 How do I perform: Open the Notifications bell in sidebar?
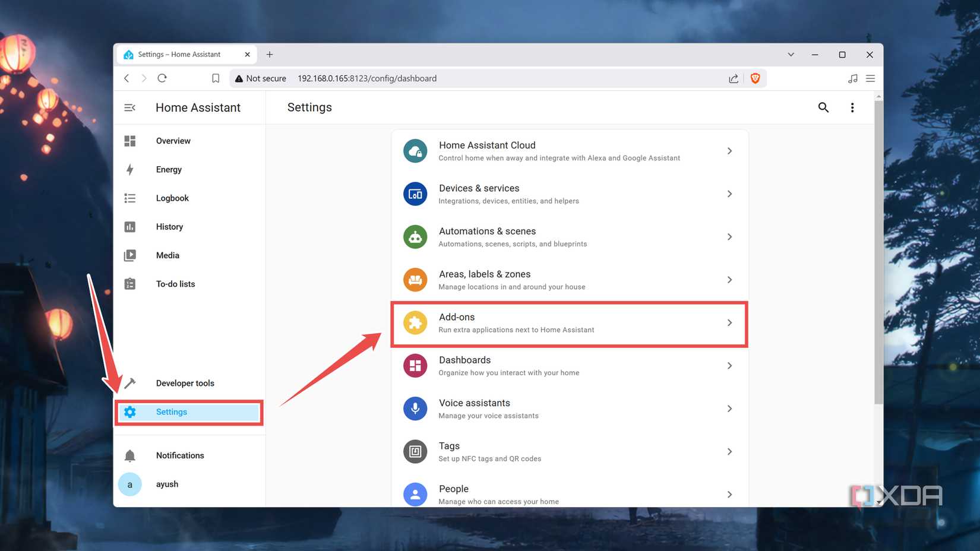click(130, 455)
